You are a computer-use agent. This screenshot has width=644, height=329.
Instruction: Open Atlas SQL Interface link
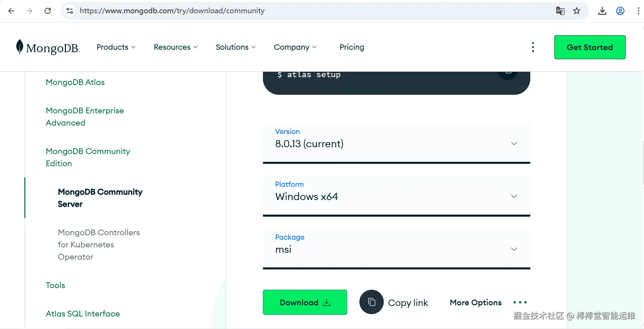click(83, 314)
